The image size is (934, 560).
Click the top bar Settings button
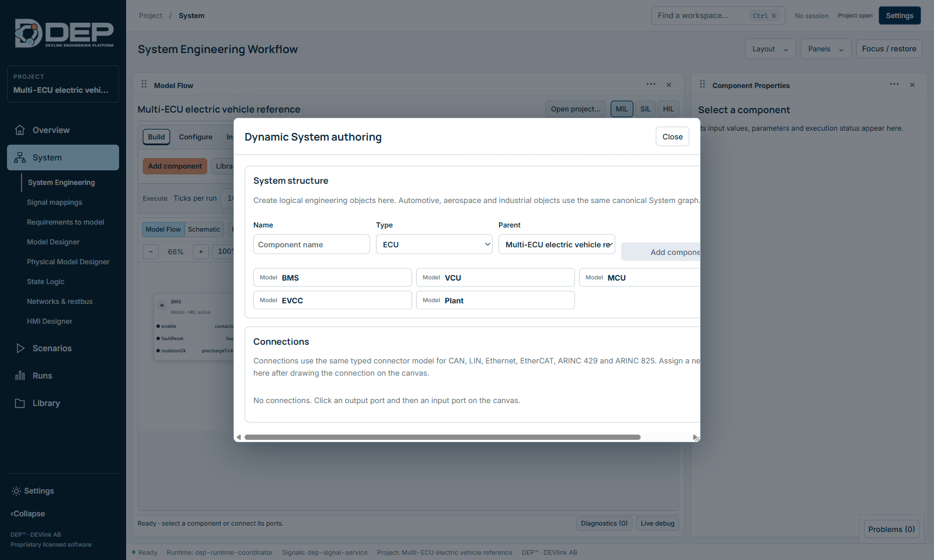pos(900,16)
